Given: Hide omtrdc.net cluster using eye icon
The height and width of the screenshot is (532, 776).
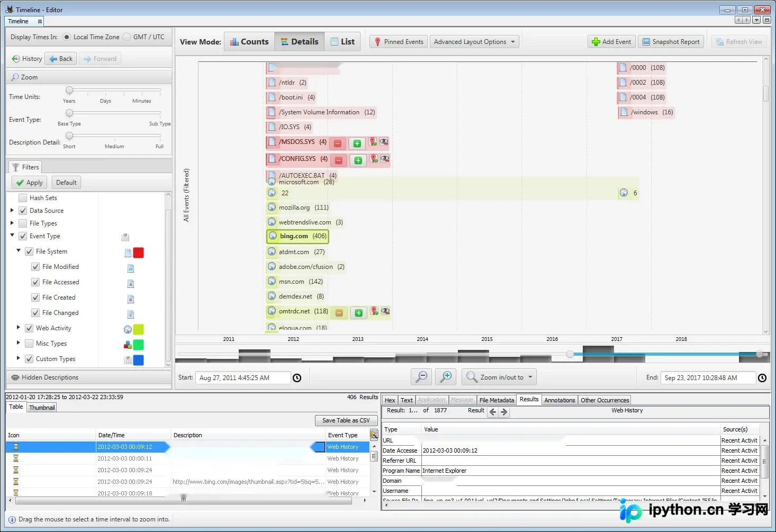Looking at the screenshot, I should 385,311.
